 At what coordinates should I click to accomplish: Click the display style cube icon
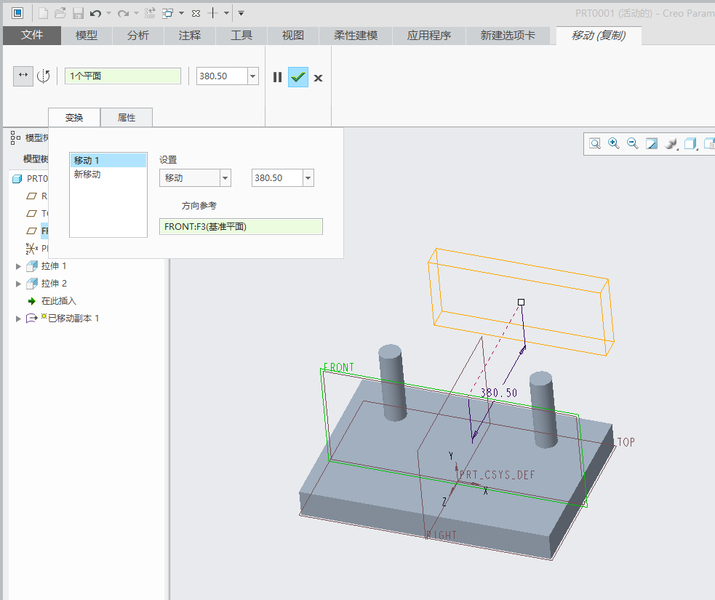690,144
